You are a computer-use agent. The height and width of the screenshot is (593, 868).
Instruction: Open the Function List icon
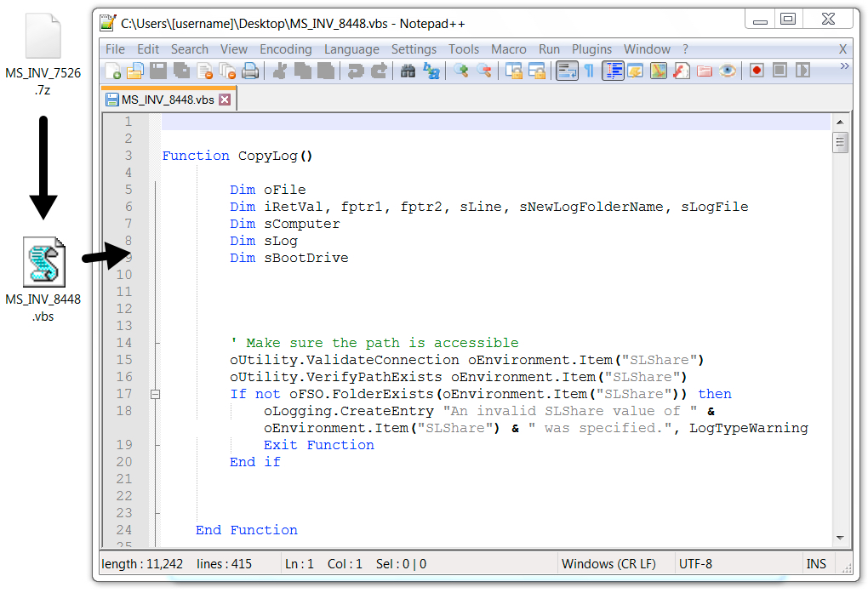click(x=682, y=71)
